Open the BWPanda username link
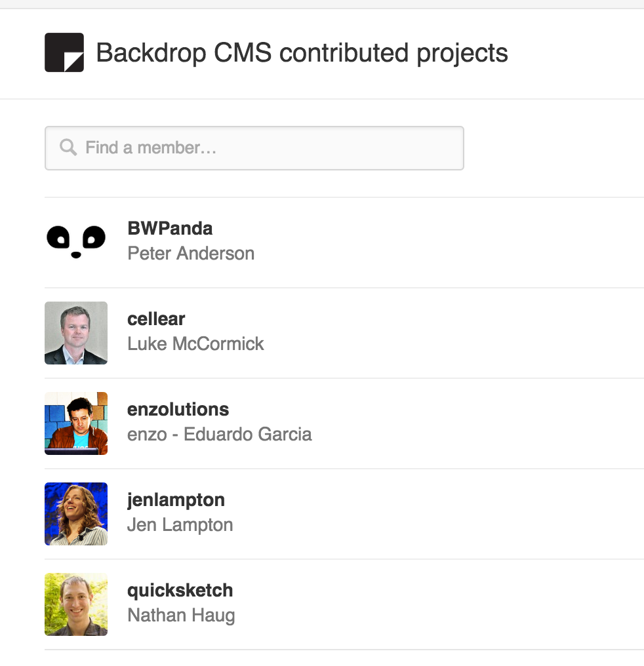Screen dimensions: 644x666 (x=170, y=229)
